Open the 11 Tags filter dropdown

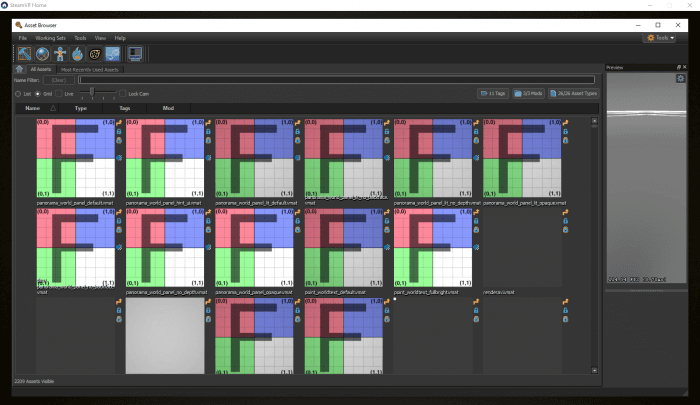pyautogui.click(x=493, y=93)
